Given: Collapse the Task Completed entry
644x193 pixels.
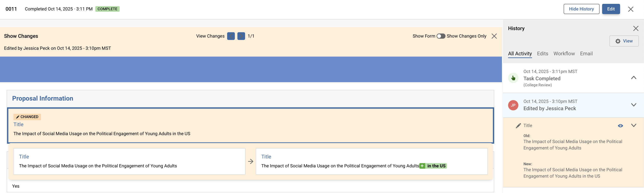Looking at the screenshot, I should [634, 78].
